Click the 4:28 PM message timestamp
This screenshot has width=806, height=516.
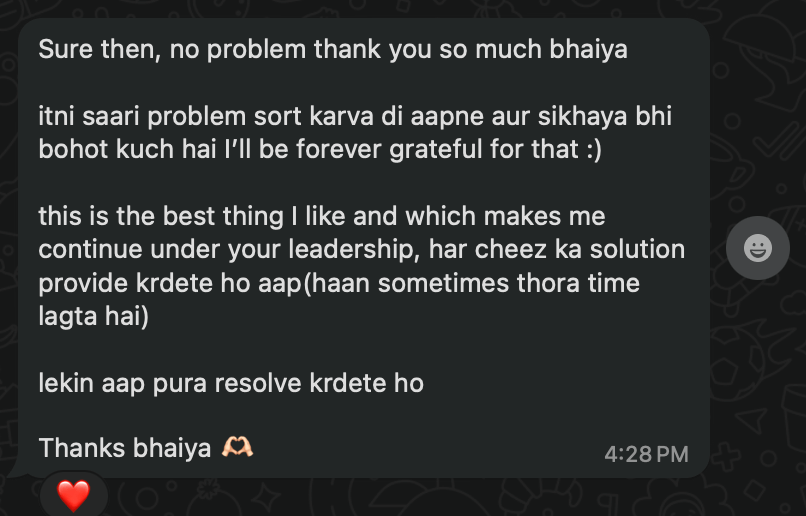click(646, 454)
